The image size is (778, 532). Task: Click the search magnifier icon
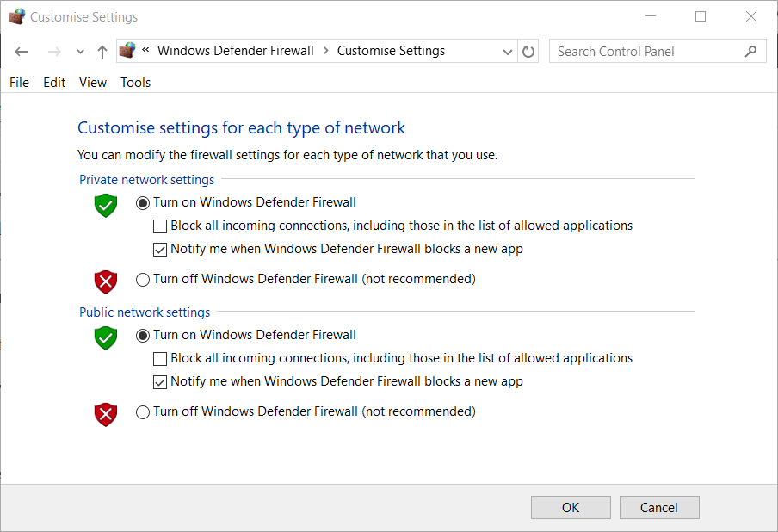pos(751,52)
